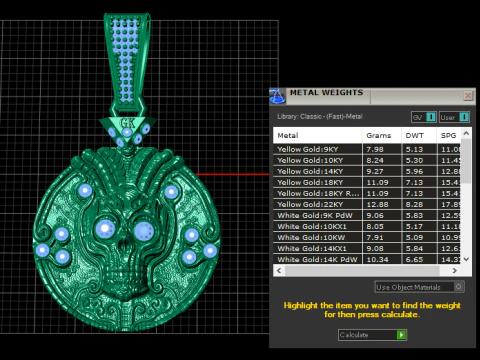Click the 8.24 grams cell
This screenshot has width=480, height=360.
click(382, 160)
